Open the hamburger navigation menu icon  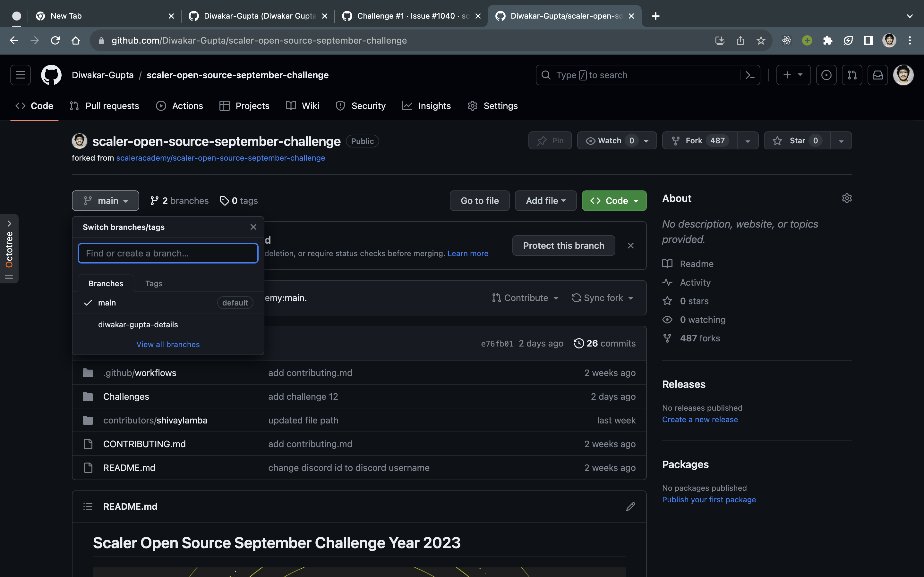tap(20, 75)
